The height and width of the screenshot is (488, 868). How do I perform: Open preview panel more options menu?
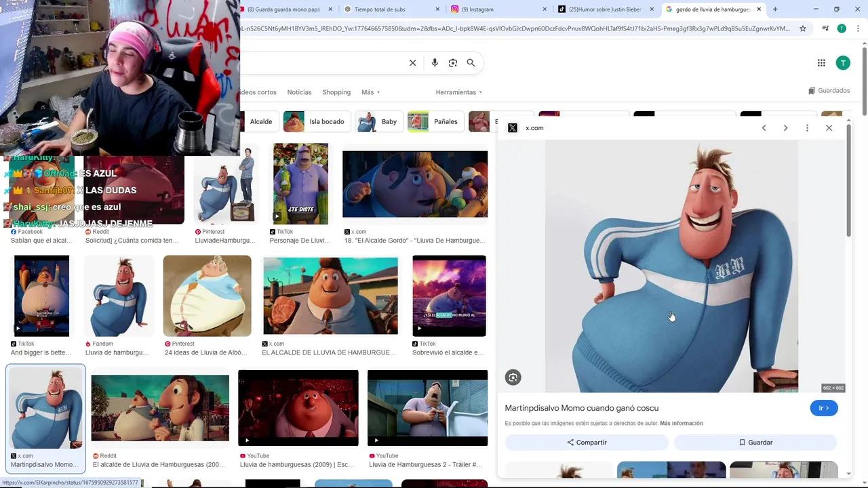tap(807, 128)
